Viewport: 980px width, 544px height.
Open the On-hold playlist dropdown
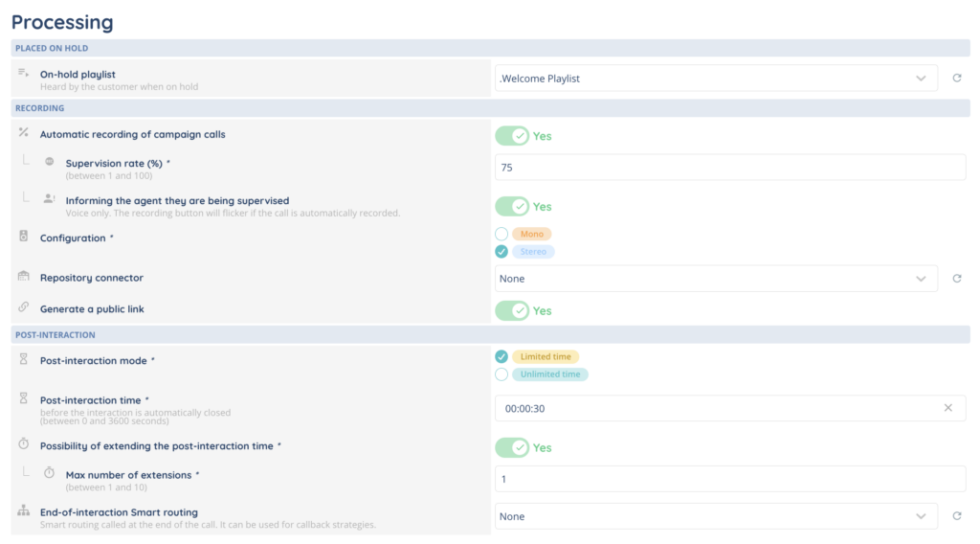[x=715, y=79]
